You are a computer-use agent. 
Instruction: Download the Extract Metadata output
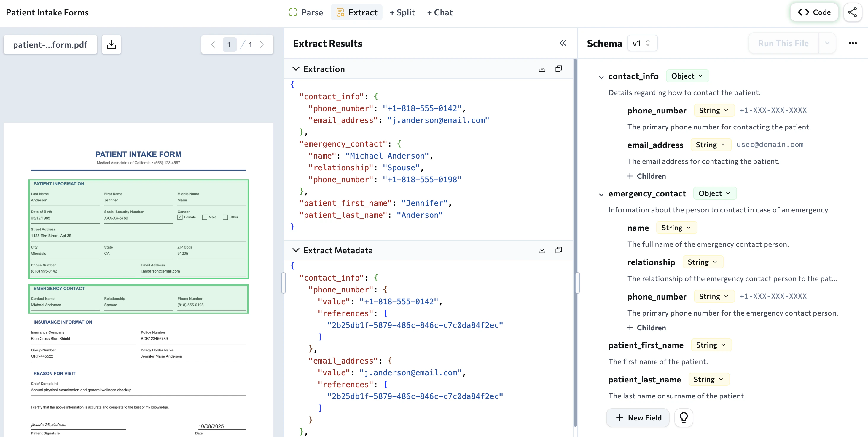(x=542, y=250)
